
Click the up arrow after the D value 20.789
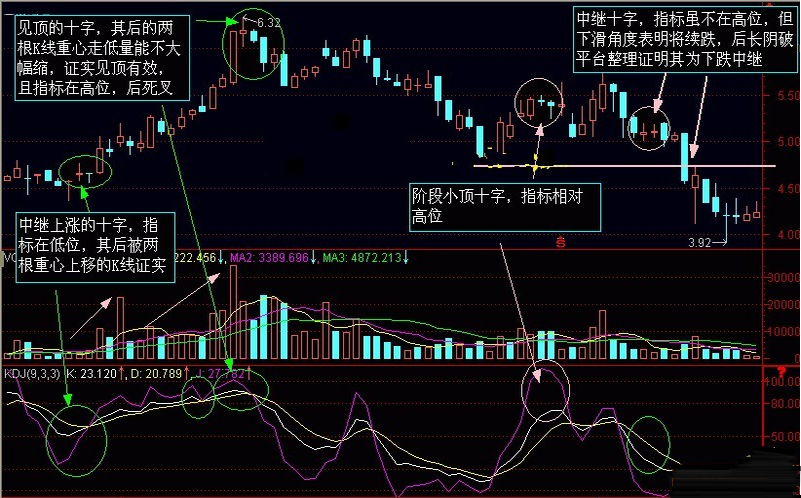[x=186, y=374]
